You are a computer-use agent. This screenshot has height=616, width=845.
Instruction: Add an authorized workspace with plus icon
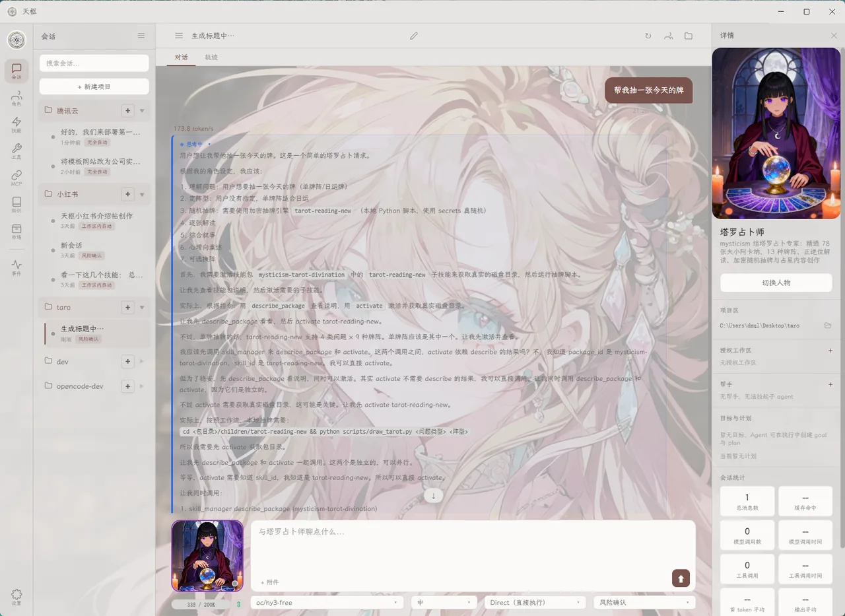830,351
